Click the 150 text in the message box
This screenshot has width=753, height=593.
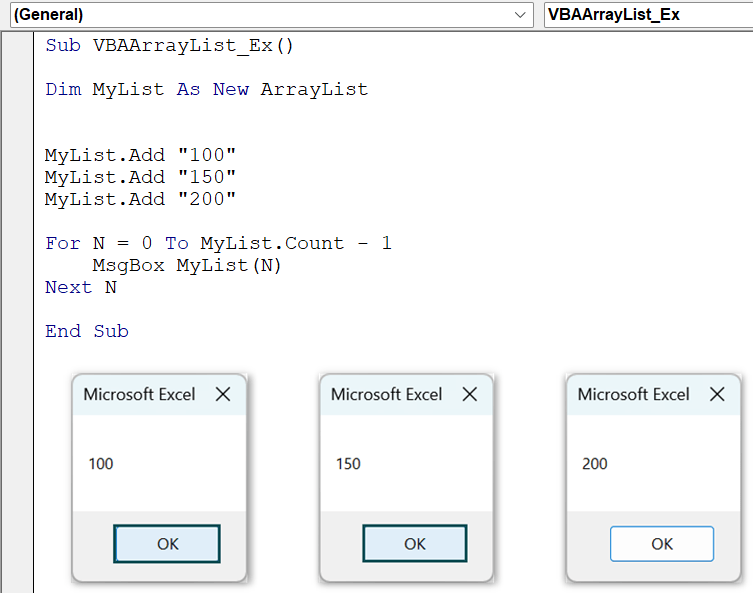[x=348, y=464]
